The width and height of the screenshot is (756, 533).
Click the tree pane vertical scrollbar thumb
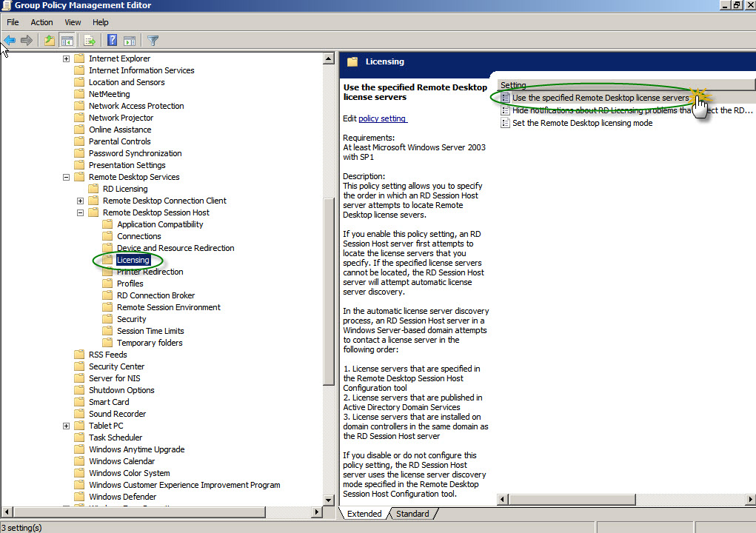pos(328,292)
